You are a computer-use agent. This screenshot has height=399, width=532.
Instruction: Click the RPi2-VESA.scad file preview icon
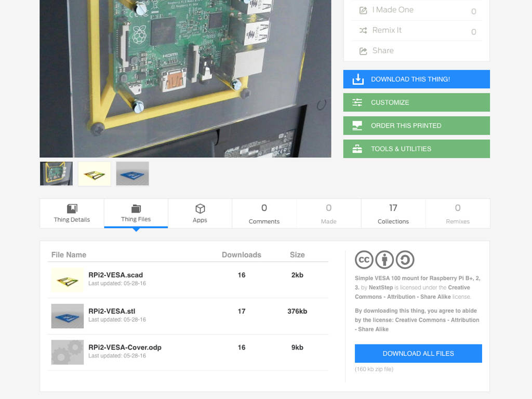pyautogui.click(x=68, y=280)
